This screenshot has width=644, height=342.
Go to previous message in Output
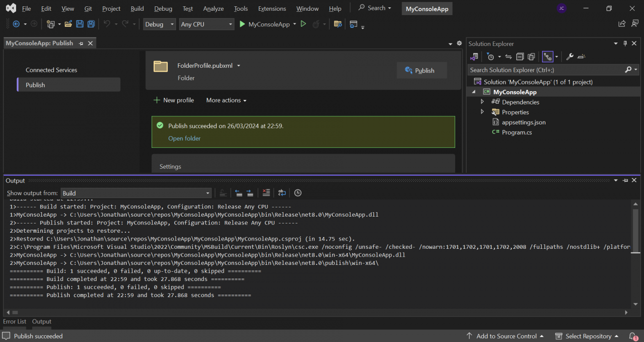(239, 193)
